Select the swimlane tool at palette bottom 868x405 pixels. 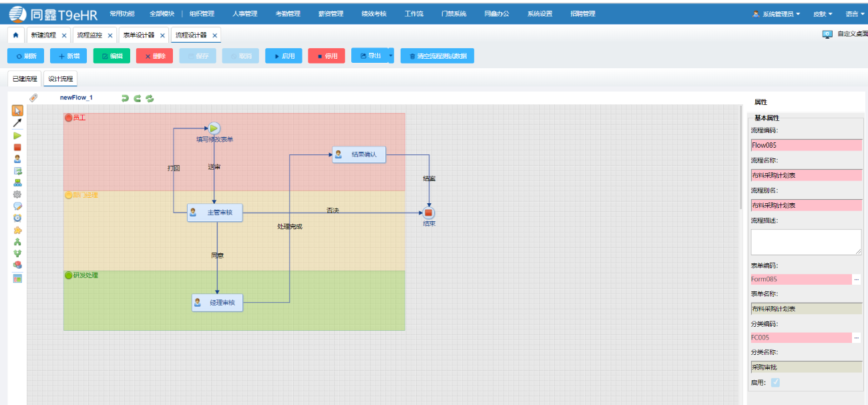[17, 278]
